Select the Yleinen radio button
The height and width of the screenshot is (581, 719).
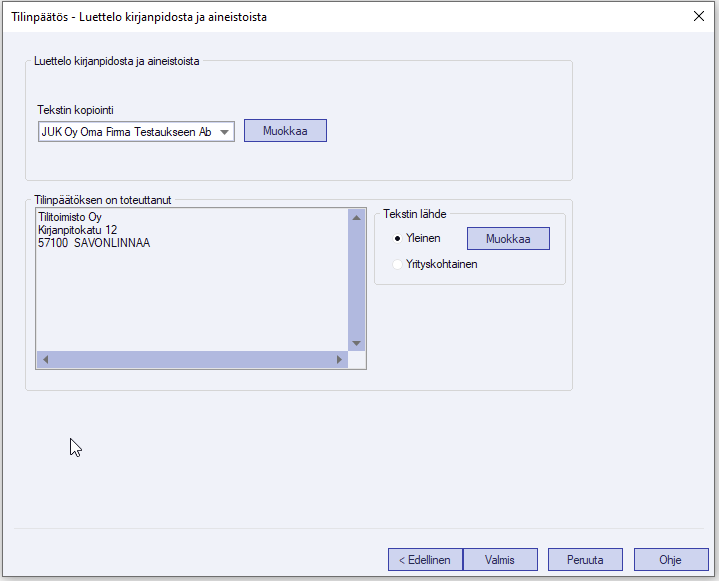pyautogui.click(x=398, y=238)
